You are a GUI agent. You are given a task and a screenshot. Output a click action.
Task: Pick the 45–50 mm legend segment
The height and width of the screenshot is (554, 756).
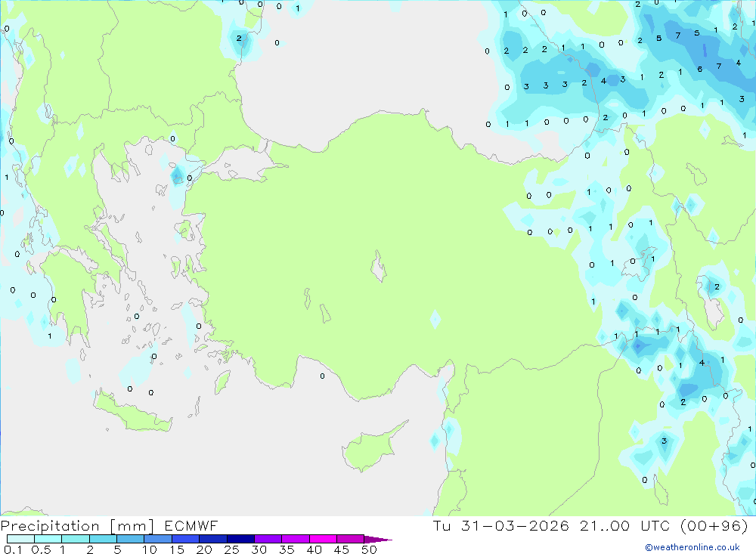350,539
